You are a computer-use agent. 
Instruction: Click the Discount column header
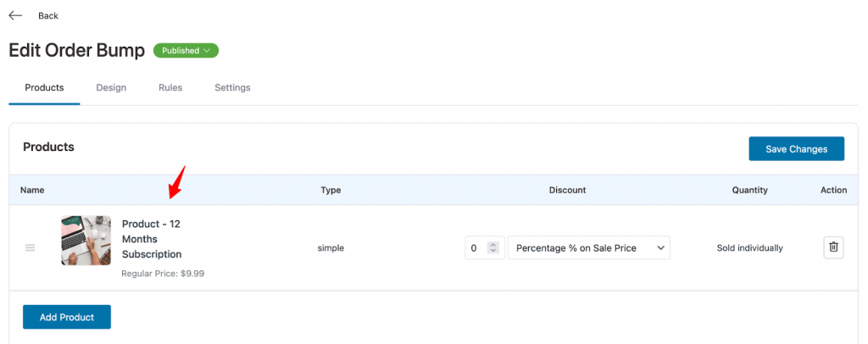click(x=567, y=191)
